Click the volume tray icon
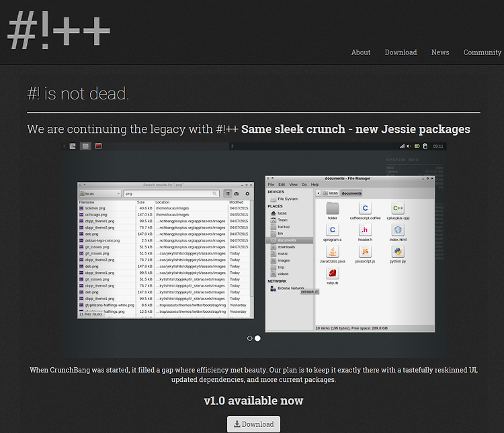Viewport: 504px width, 433px height. tap(409, 146)
